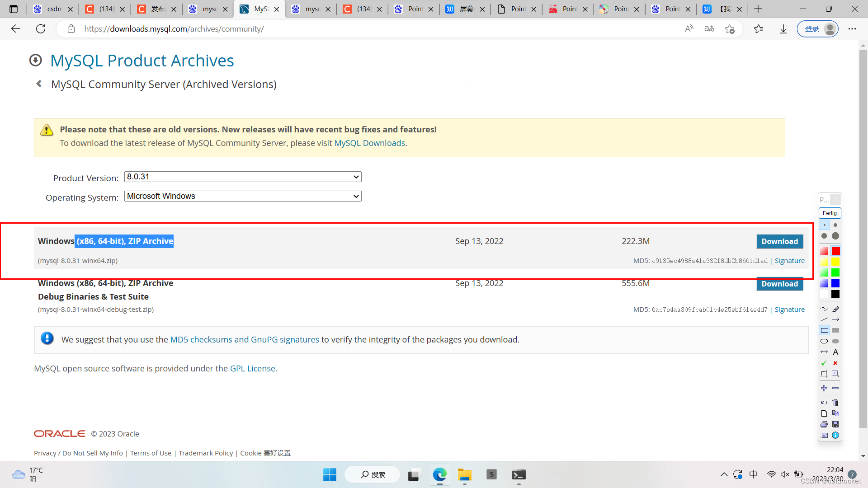Click the trash can delete icon
This screenshot has height=488, width=868.
coord(835,403)
